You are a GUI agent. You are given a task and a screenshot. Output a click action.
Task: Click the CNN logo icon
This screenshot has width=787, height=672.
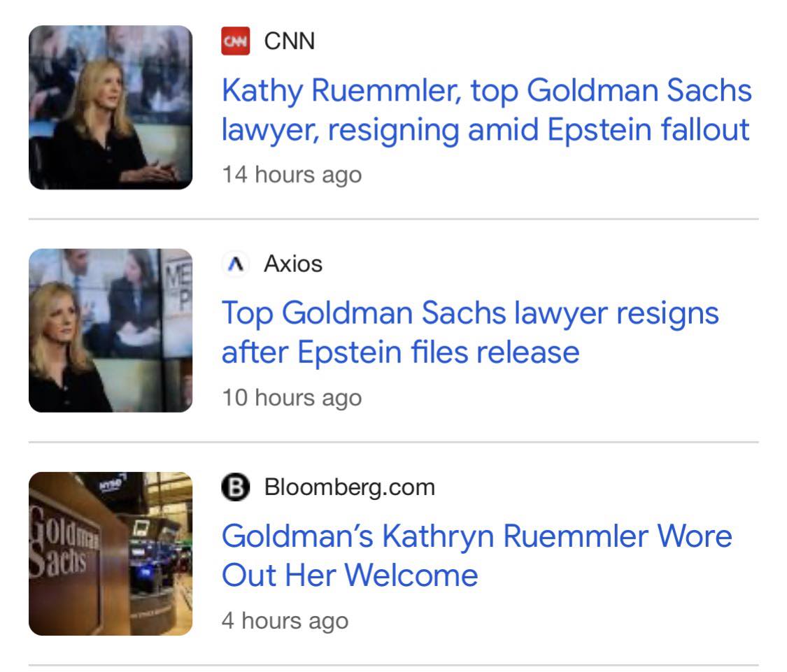(x=235, y=41)
